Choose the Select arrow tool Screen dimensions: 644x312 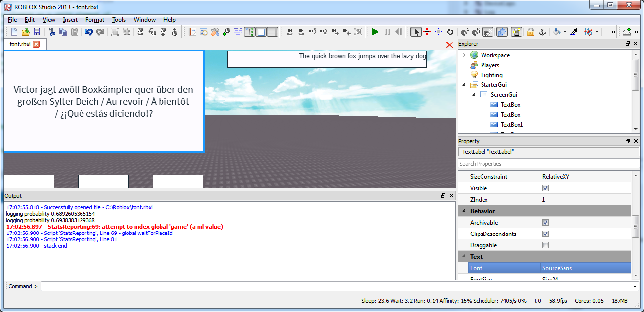coord(416,32)
